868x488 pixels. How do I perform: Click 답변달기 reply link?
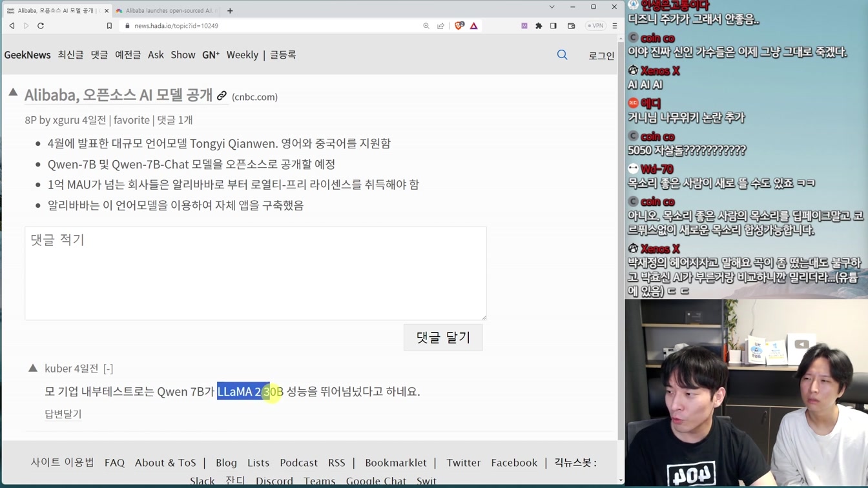(63, 414)
